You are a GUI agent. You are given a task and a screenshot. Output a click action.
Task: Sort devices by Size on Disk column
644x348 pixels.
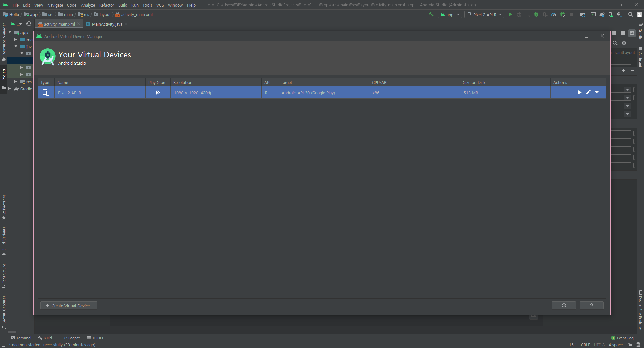505,83
